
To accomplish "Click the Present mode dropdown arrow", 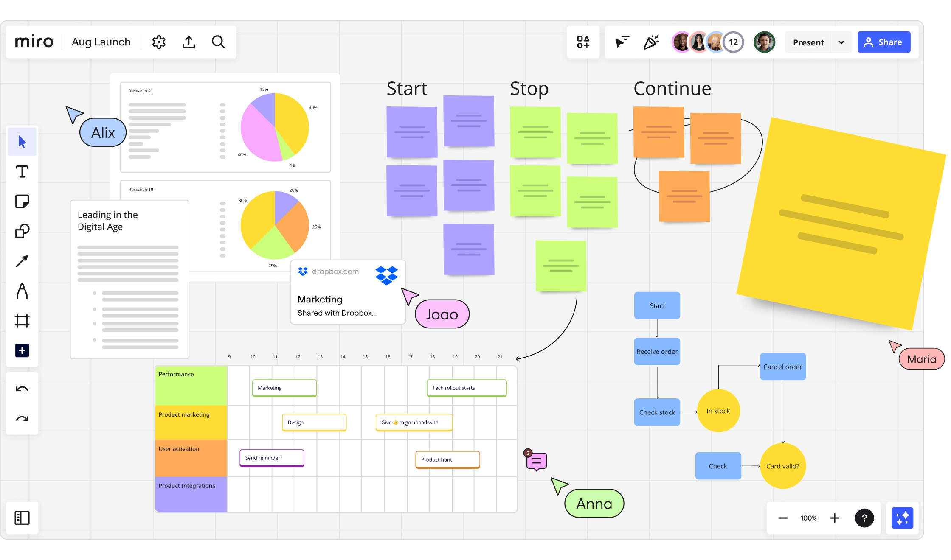I will (x=841, y=42).
